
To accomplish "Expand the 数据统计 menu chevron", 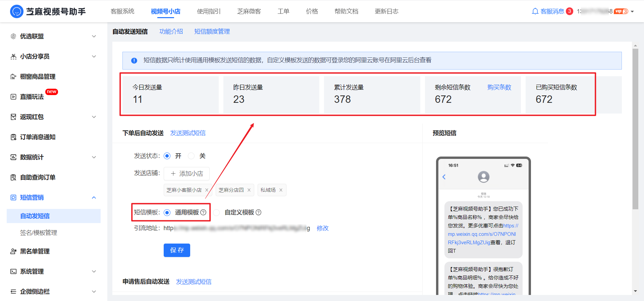I will click(x=94, y=157).
